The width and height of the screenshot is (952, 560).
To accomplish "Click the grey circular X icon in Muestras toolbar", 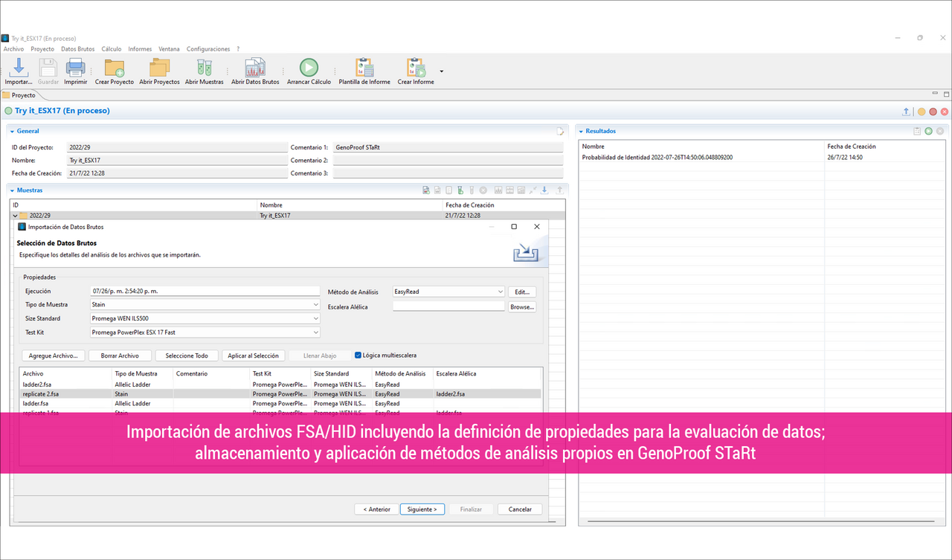I will pos(483,190).
